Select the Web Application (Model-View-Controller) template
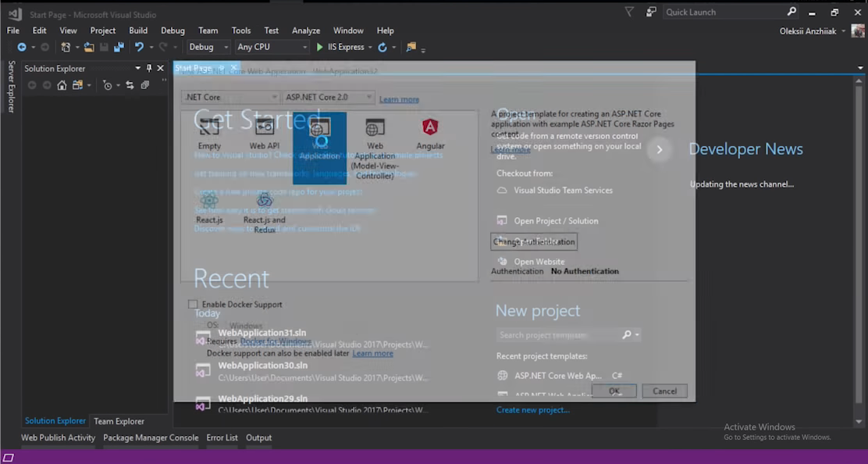The image size is (868, 464). 375,148
